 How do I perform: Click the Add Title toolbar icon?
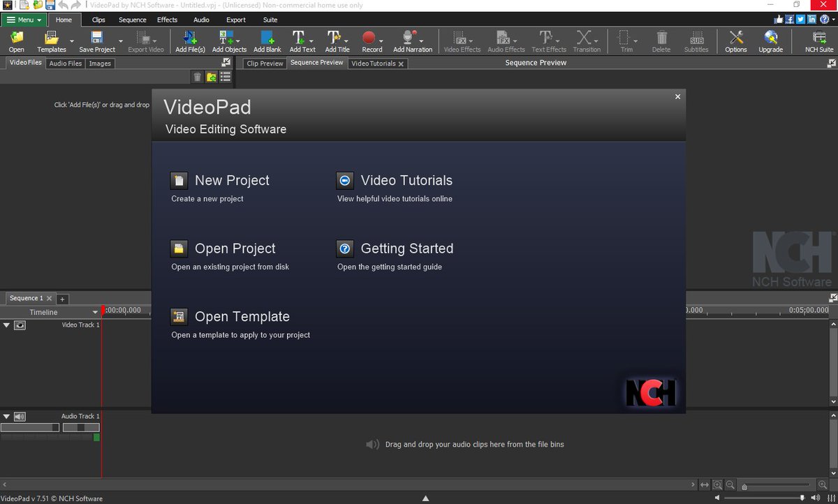[334, 38]
